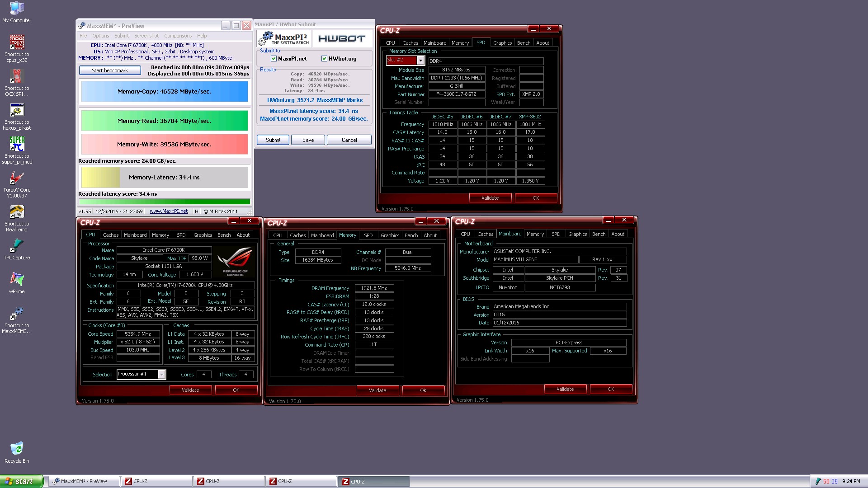Click the DRAM Frequency 1921.5 MHz value
Image resolution: width=868 pixels, height=488 pixels.
click(x=374, y=288)
